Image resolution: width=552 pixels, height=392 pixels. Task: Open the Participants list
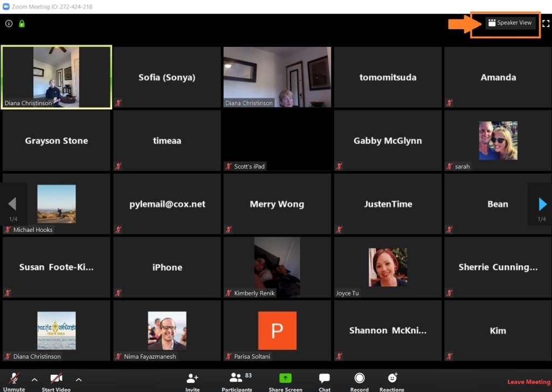[236, 379]
